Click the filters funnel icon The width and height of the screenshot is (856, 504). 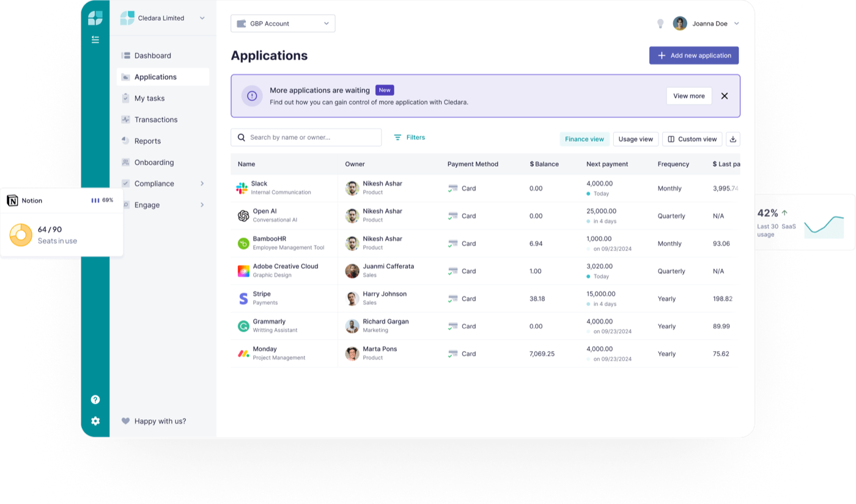pos(397,137)
